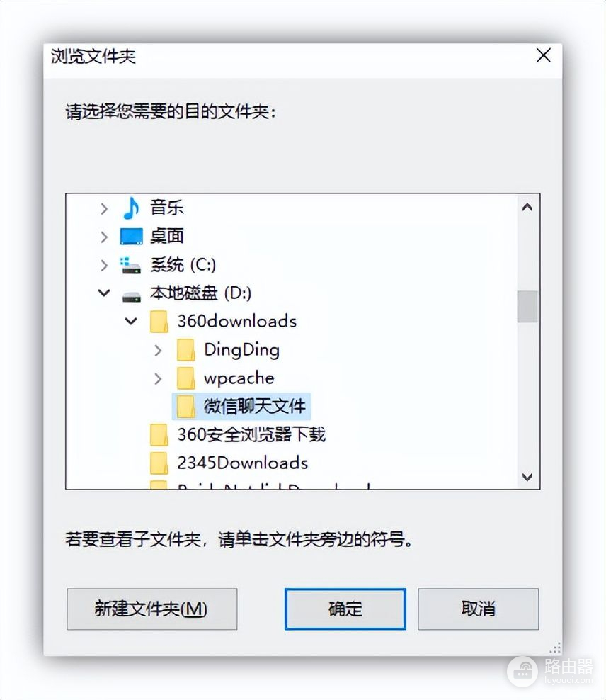Collapse the 360downloads folder node
This screenshot has width=606, height=700.
pos(131,321)
